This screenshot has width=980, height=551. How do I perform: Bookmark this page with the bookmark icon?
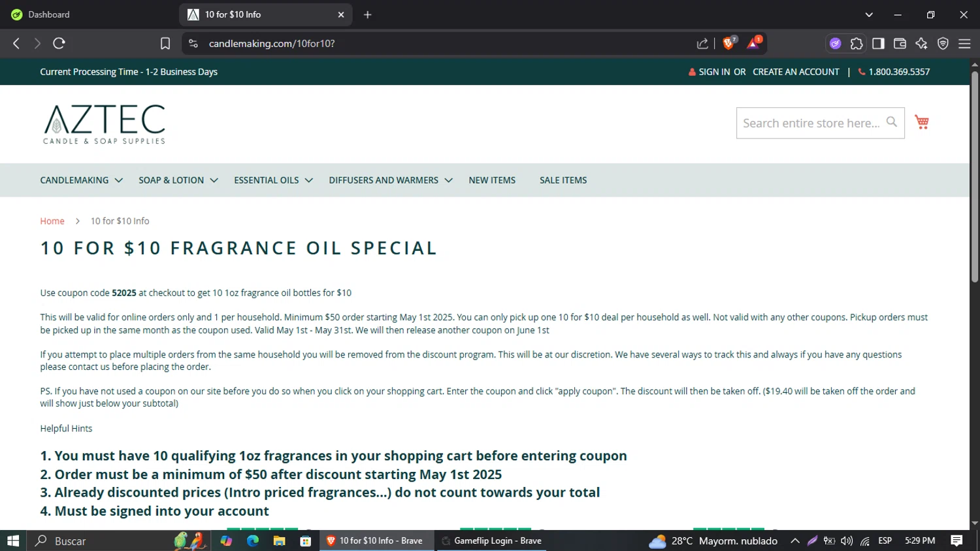point(165,43)
